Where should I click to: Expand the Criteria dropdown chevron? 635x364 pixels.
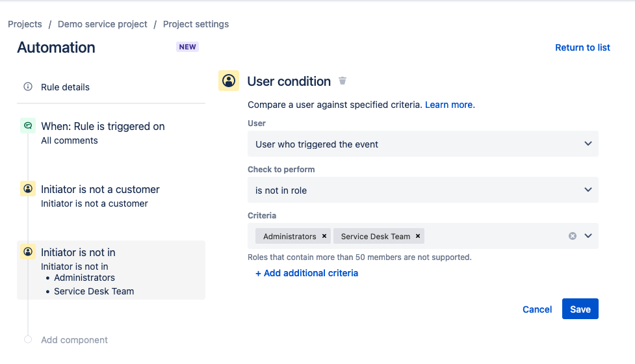[588, 236]
